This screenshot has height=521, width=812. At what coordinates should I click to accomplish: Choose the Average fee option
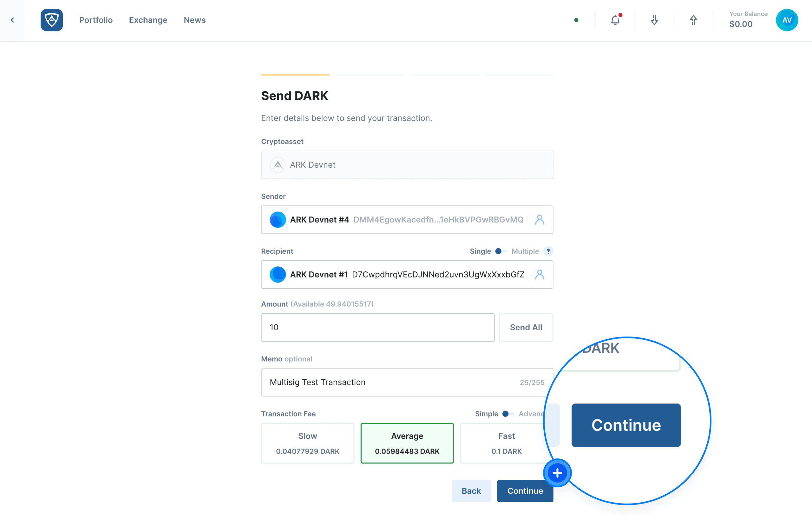click(407, 443)
